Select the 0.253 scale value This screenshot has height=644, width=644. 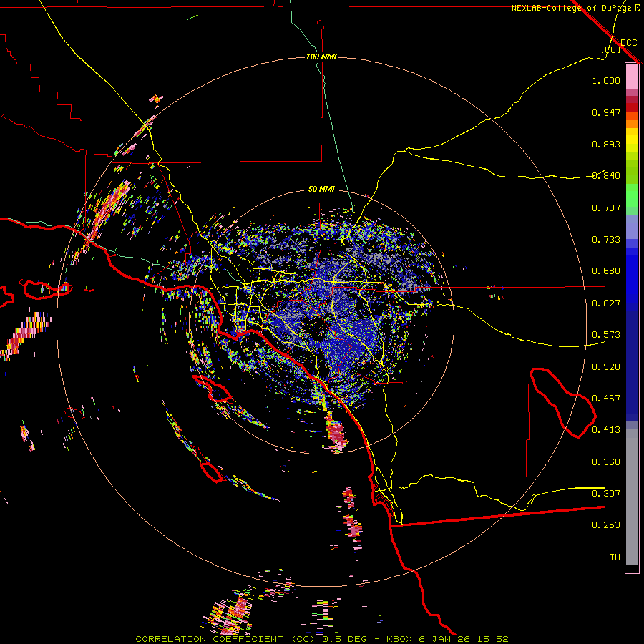(x=606, y=525)
